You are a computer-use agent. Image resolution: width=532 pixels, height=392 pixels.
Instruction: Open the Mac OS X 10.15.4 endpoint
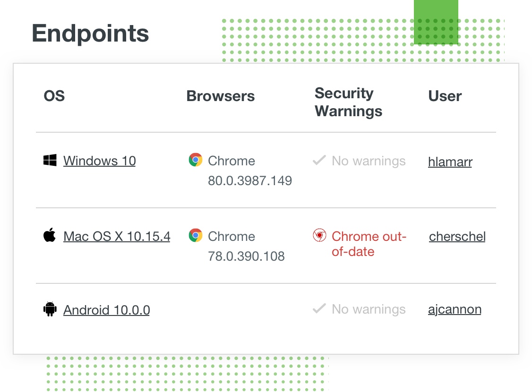(x=117, y=236)
